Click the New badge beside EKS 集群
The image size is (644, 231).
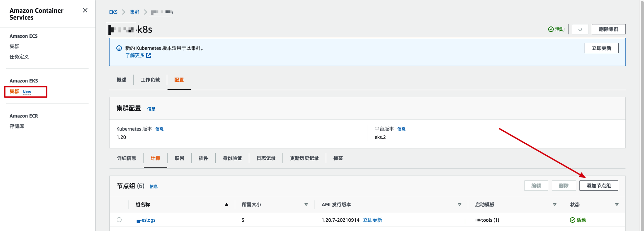(x=27, y=92)
